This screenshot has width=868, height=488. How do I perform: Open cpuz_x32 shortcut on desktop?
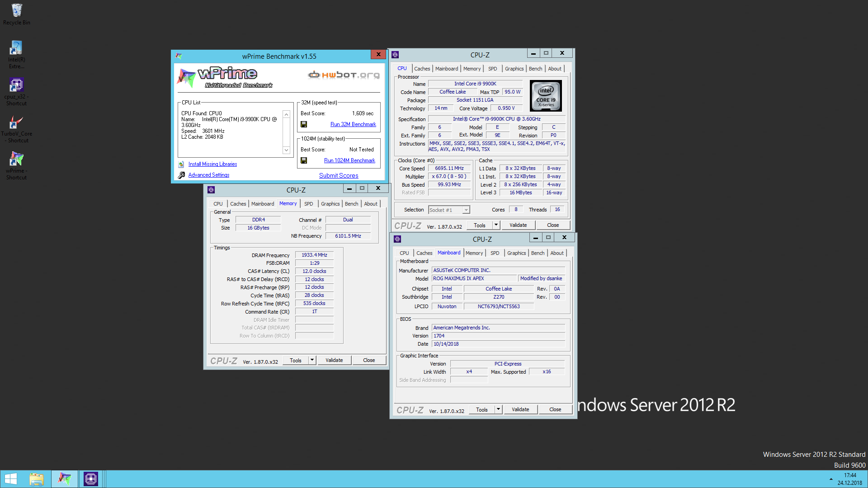(17, 92)
